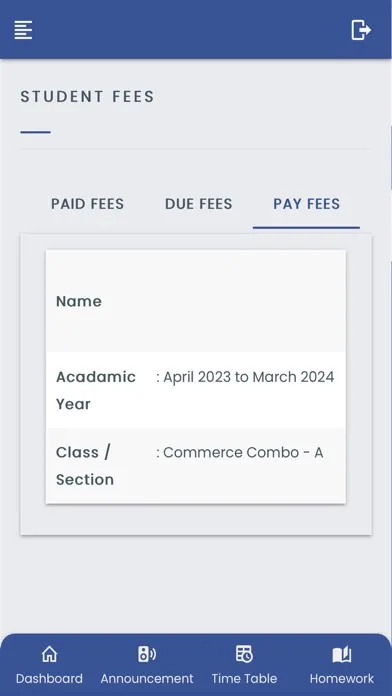This screenshot has width=392, height=696.
Task: Open Announcement label in bottom bar
Action: (x=147, y=678)
